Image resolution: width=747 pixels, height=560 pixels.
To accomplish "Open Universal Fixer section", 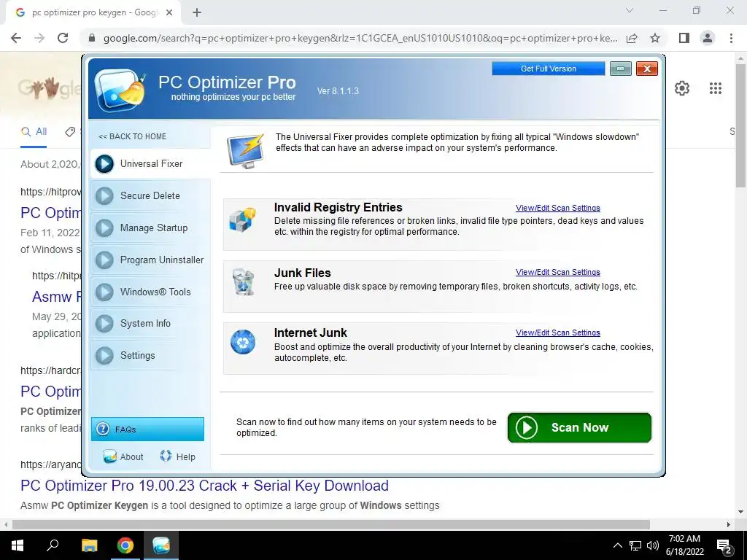I will coord(150,164).
